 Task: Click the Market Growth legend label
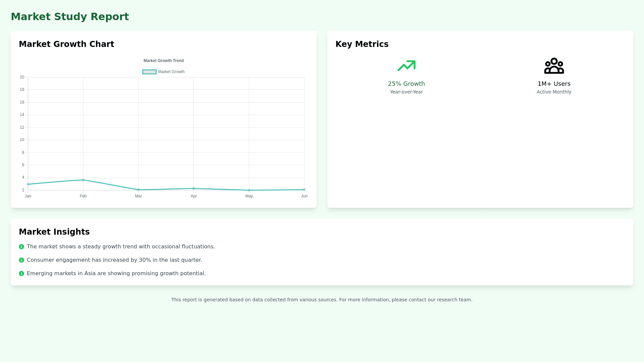click(x=171, y=72)
